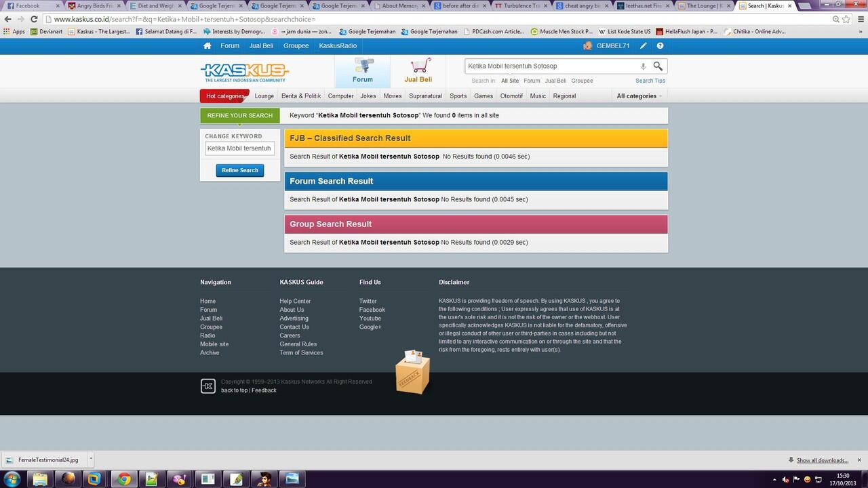Open the Windows Start menu
868x488 pixels.
[12, 479]
